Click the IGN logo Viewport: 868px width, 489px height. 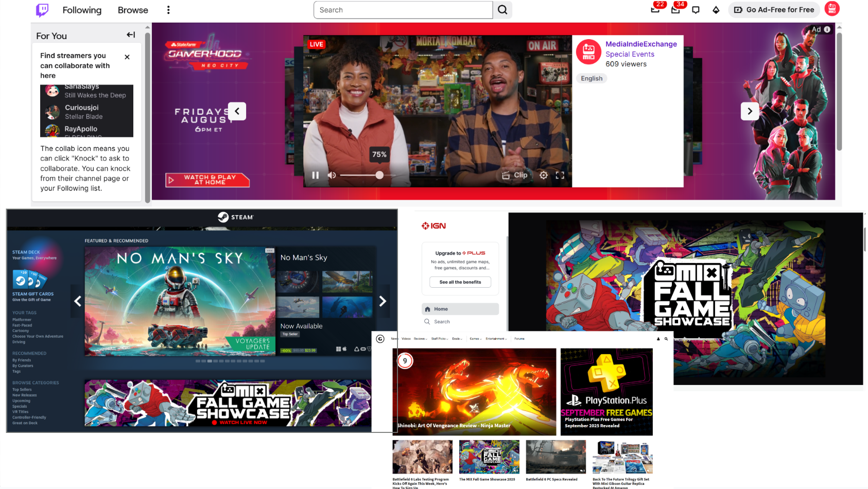pos(434,225)
